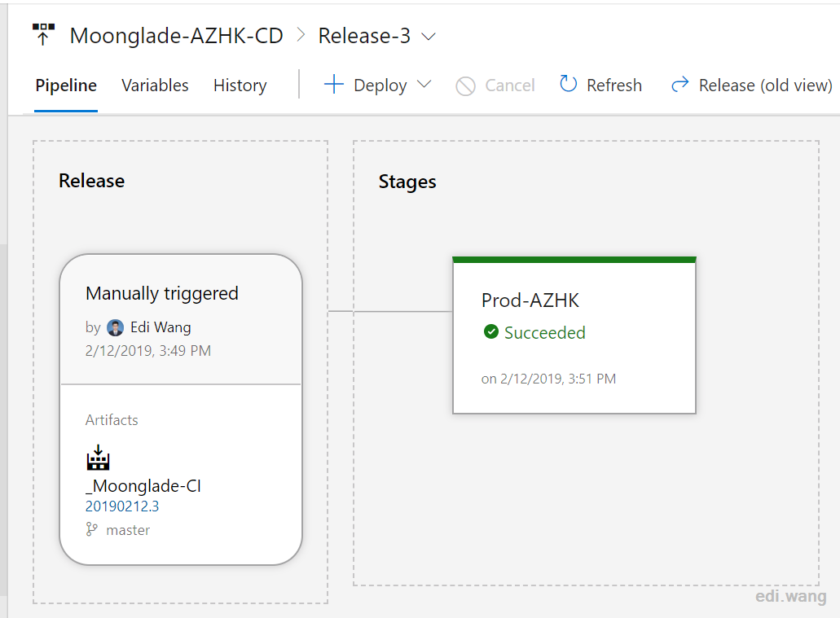Go to Moonglade-AZHK-CD breadcrumb link

click(176, 36)
